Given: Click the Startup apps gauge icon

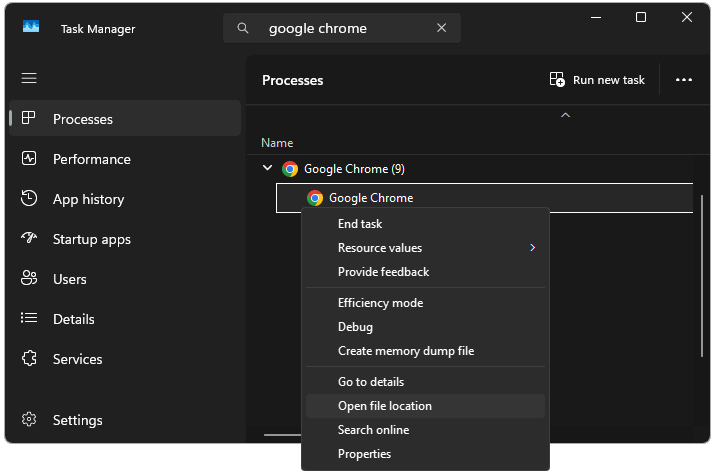Looking at the screenshot, I should [29, 237].
